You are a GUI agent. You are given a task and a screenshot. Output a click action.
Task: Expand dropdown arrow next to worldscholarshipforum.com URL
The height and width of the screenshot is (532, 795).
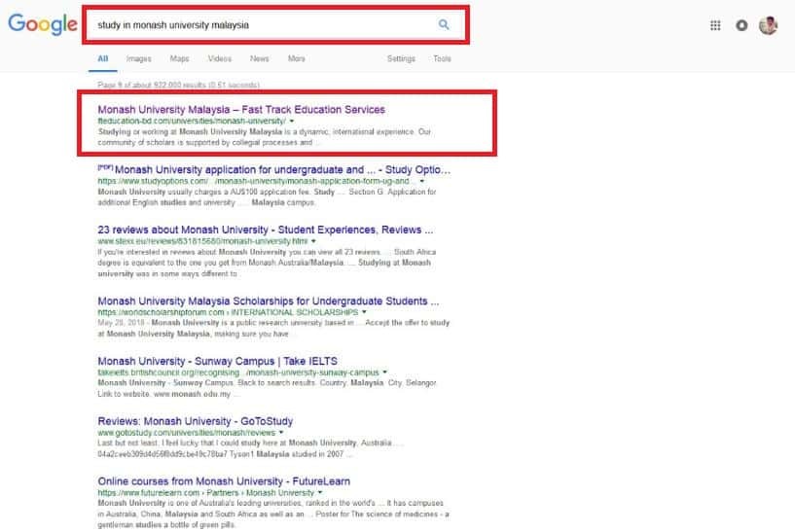coord(364,312)
